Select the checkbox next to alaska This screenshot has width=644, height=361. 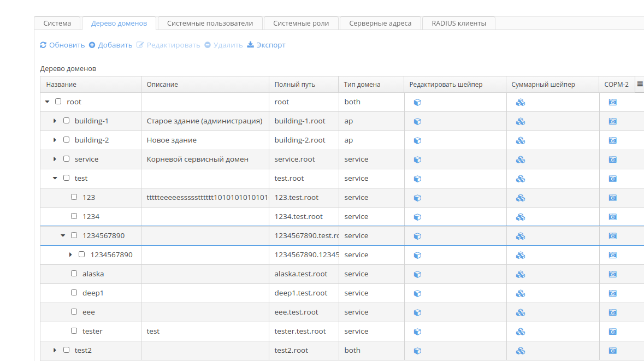[74, 274]
